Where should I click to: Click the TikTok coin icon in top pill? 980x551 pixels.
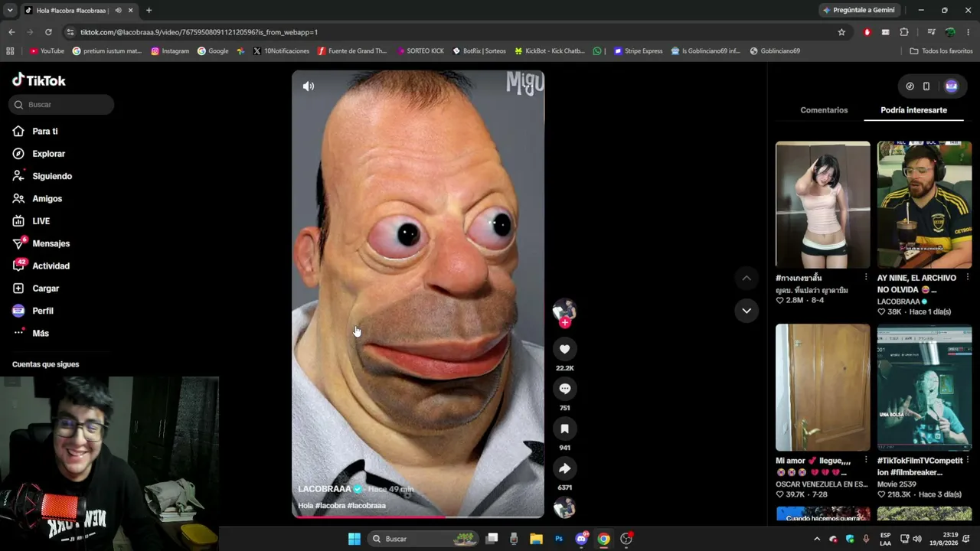pyautogui.click(x=910, y=86)
